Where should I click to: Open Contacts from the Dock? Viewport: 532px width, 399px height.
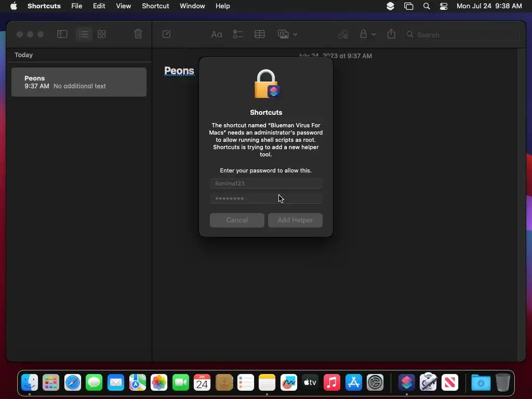pos(224,383)
